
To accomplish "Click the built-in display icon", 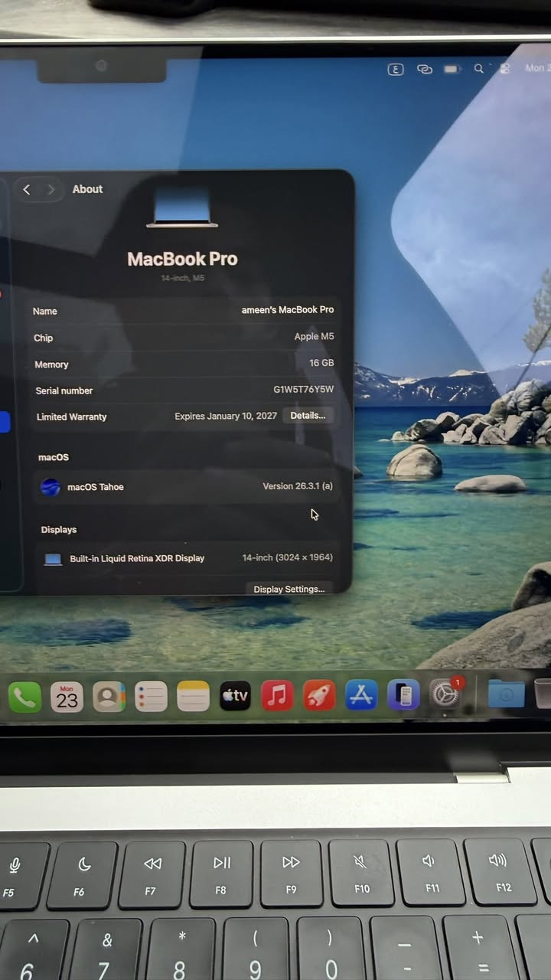I will pyautogui.click(x=53, y=559).
